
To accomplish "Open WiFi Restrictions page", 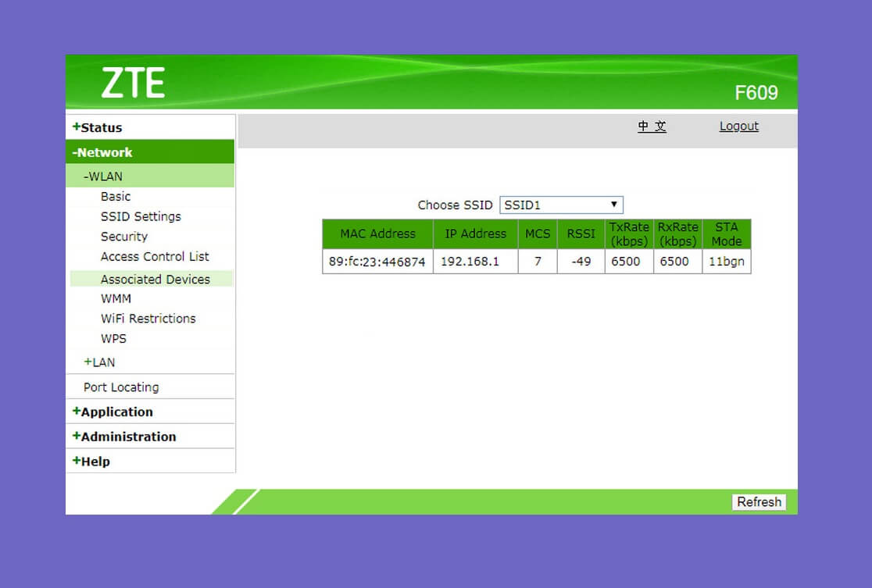I will point(148,319).
